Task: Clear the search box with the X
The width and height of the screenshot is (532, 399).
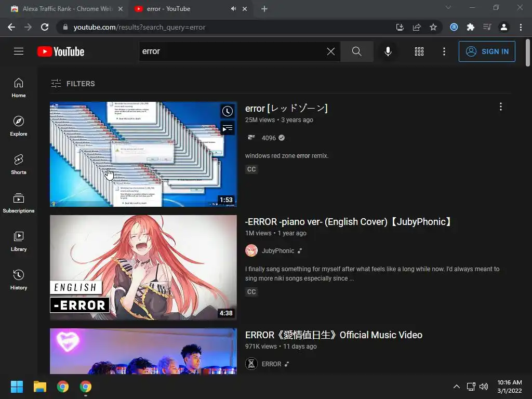Action: coord(331,51)
